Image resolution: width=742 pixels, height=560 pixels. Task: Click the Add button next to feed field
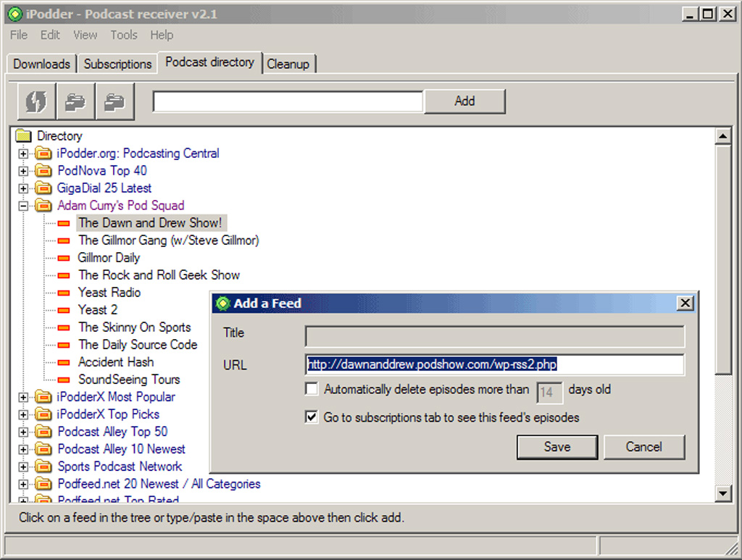464,101
